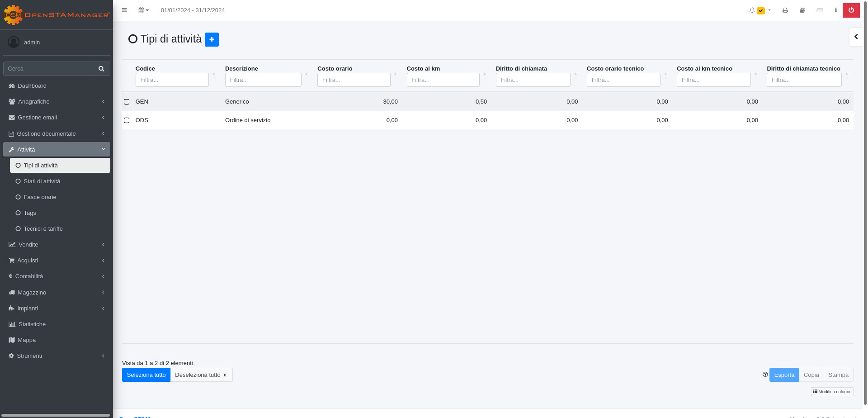The image size is (868, 418).
Task: Expand the Magazzino sidebar section
Action: click(x=57, y=293)
